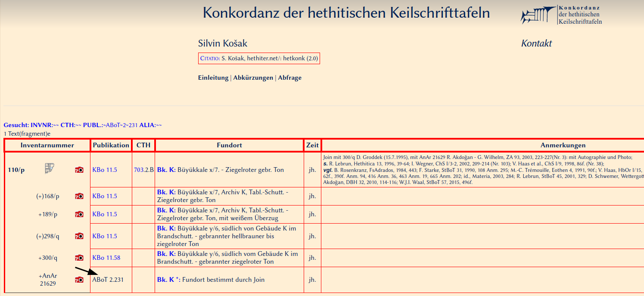Viewport: 644px width, 296px height.
Task: Open the tablet sketch icon beside 110/p
Action: [x=50, y=169]
